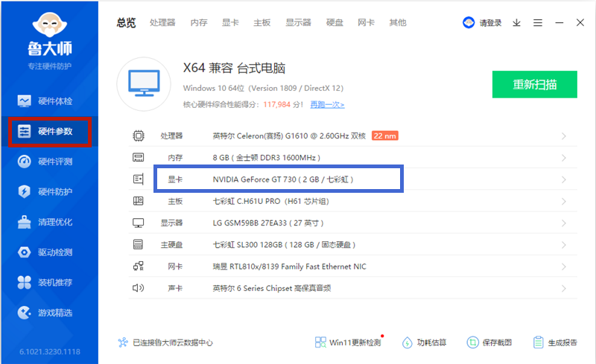Click 英特尔 Celeron G1610 processor text
Viewport: 596px width, 364px height.
coord(289,136)
